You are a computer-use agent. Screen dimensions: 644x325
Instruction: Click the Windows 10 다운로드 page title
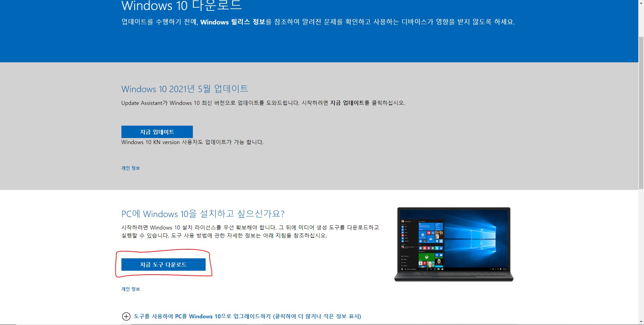tap(181, 6)
